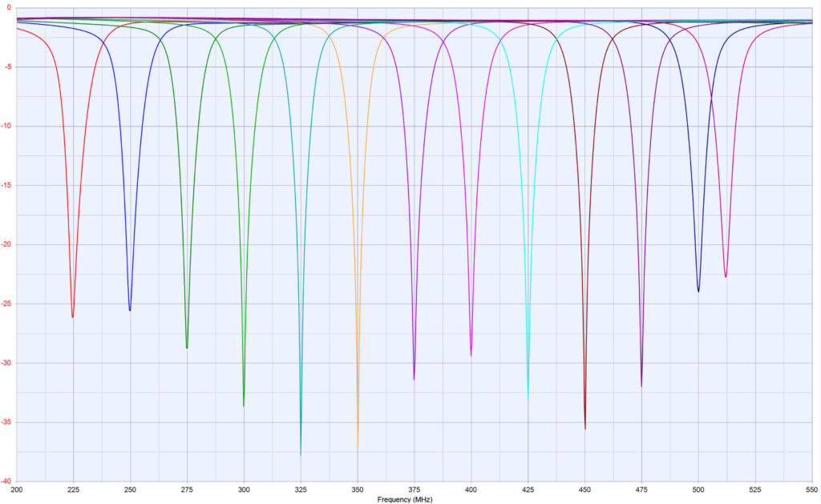Select the 400 frequency axis label
821x504 pixels.
point(471,490)
